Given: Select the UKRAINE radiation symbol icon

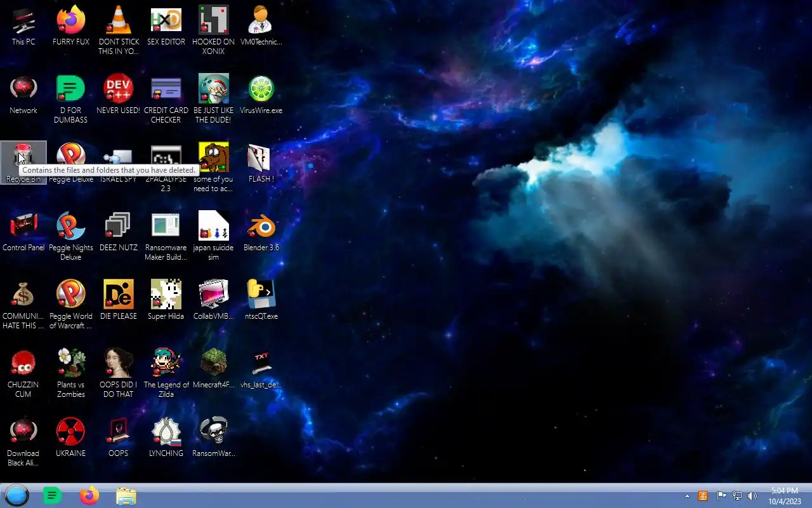Looking at the screenshot, I should tap(71, 438).
